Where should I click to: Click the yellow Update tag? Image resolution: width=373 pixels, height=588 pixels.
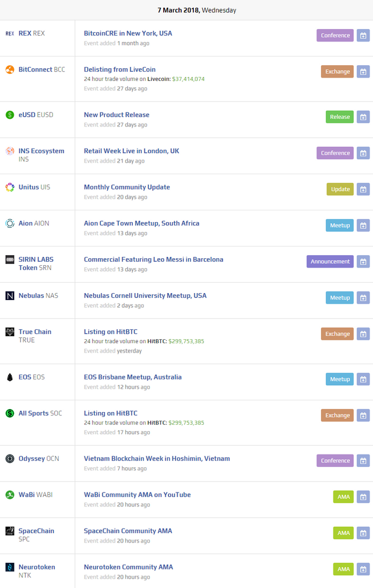point(340,189)
